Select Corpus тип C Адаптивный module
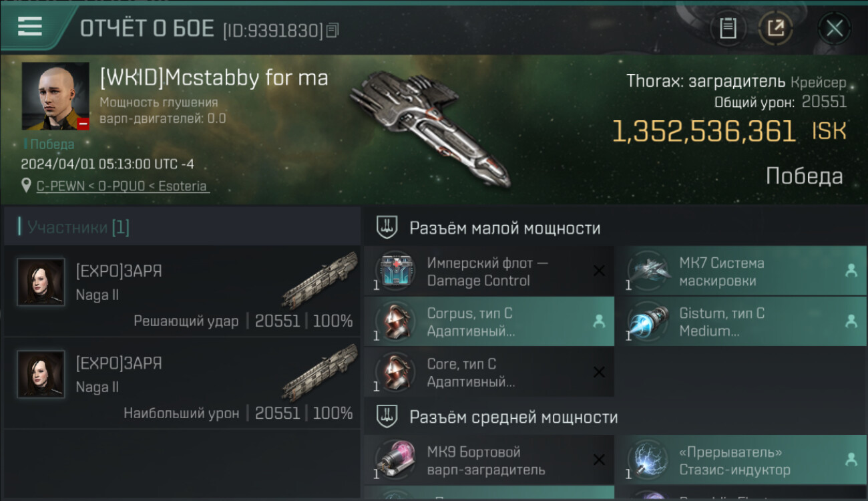 pyautogui.click(x=489, y=322)
